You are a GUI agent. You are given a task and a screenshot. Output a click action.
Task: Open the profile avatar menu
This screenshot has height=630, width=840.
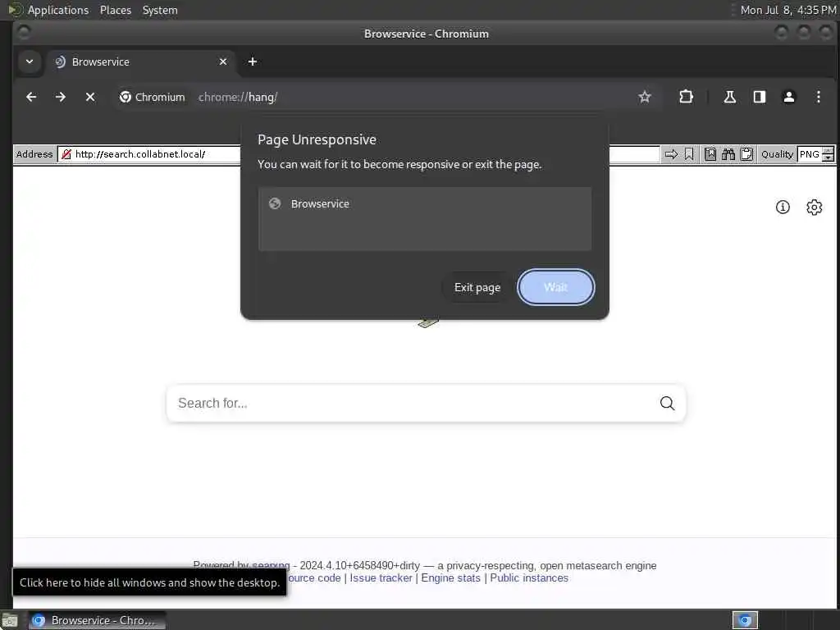788,97
